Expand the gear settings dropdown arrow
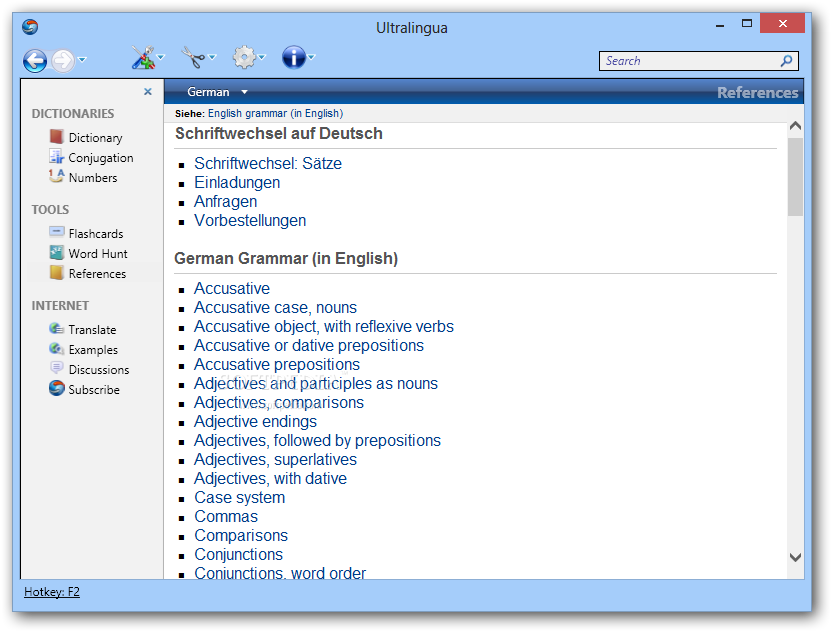Screen dimensions: 832x632 [262, 57]
